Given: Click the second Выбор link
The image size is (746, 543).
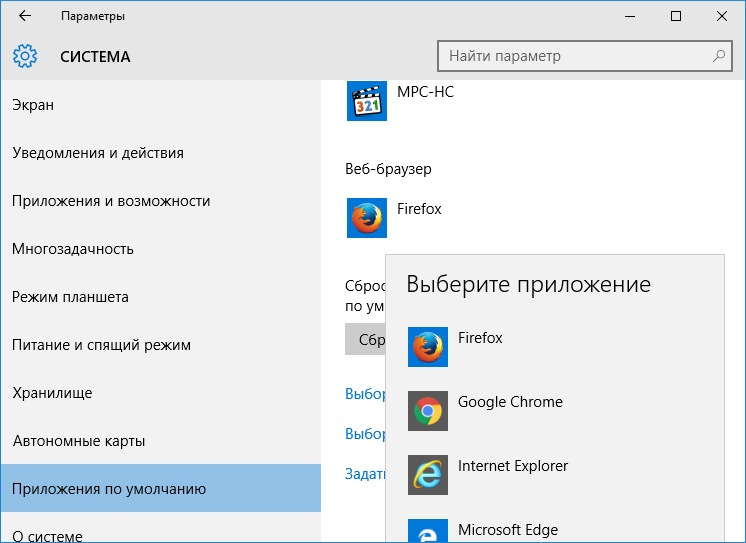Looking at the screenshot, I should click(365, 434).
